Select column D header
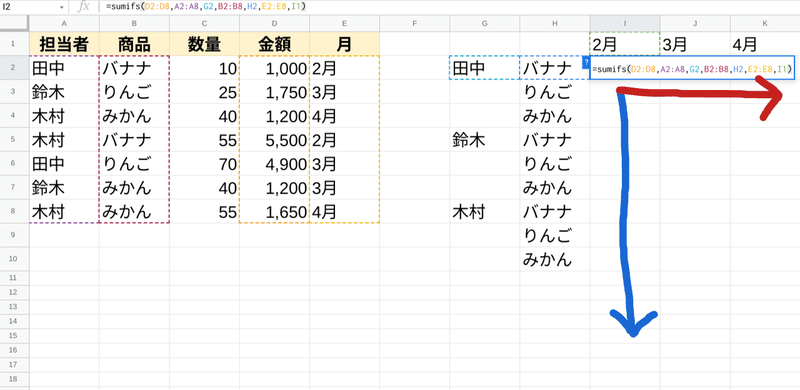The image size is (800, 390). click(x=274, y=23)
